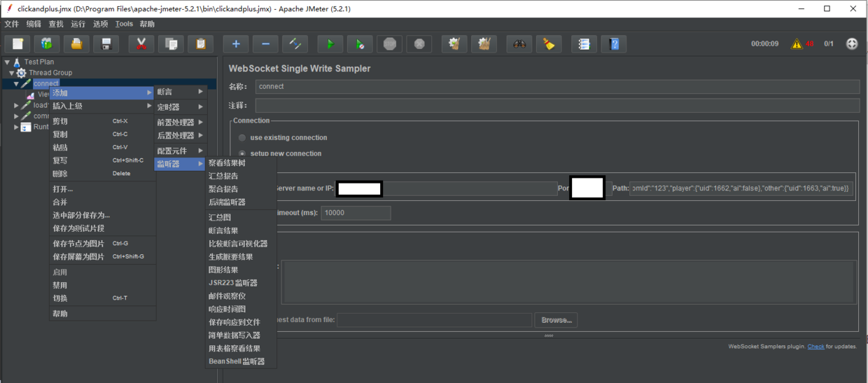The height and width of the screenshot is (383, 868).
Task: Add 聚合报告 listener
Action: [x=241, y=189]
